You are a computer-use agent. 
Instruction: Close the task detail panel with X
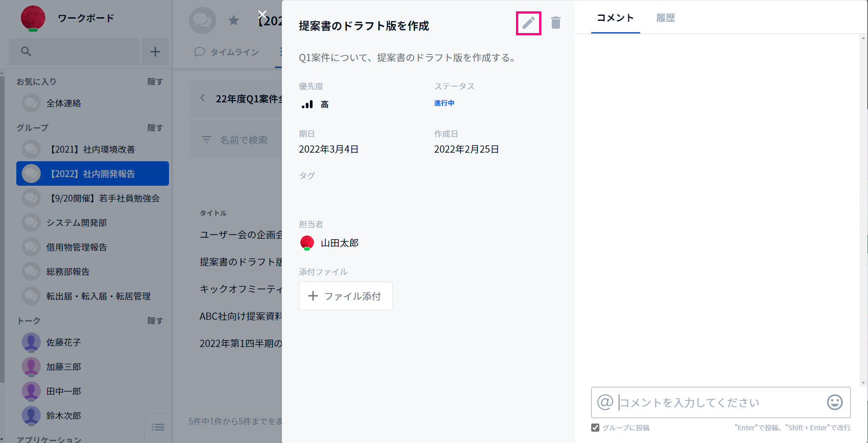[x=262, y=14]
